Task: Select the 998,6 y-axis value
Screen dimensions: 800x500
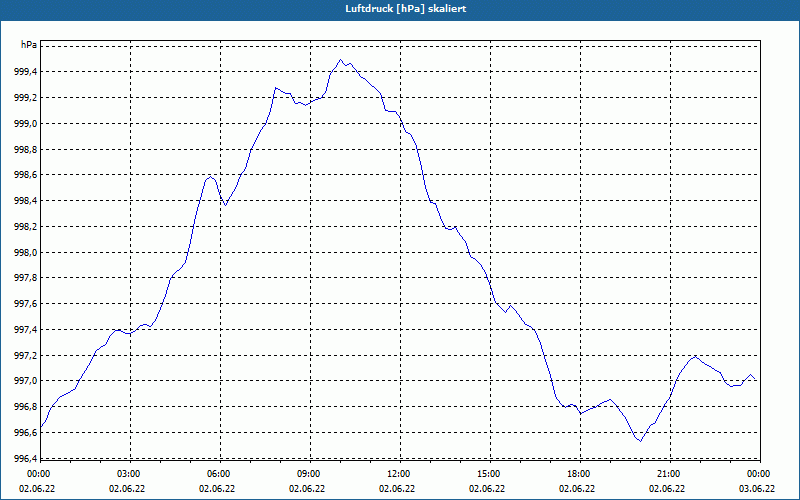Action: point(26,175)
